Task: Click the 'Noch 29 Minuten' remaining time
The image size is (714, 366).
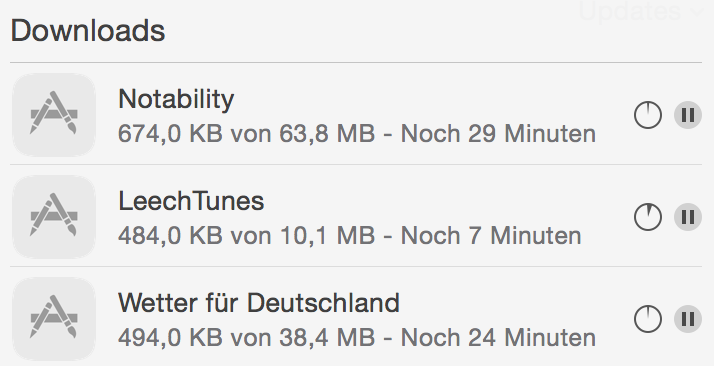Action: [x=498, y=134]
